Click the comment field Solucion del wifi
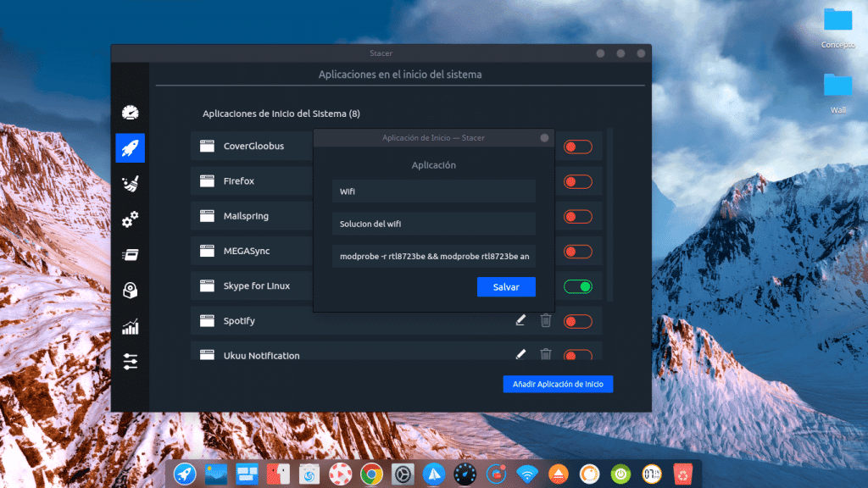Screen dimensions: 868x488 (433, 224)
